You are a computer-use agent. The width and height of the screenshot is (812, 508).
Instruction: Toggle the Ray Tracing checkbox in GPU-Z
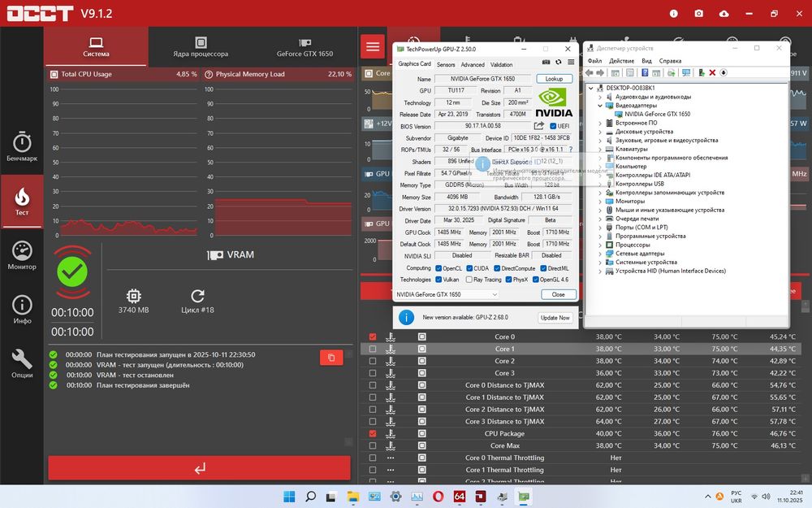[x=469, y=280]
